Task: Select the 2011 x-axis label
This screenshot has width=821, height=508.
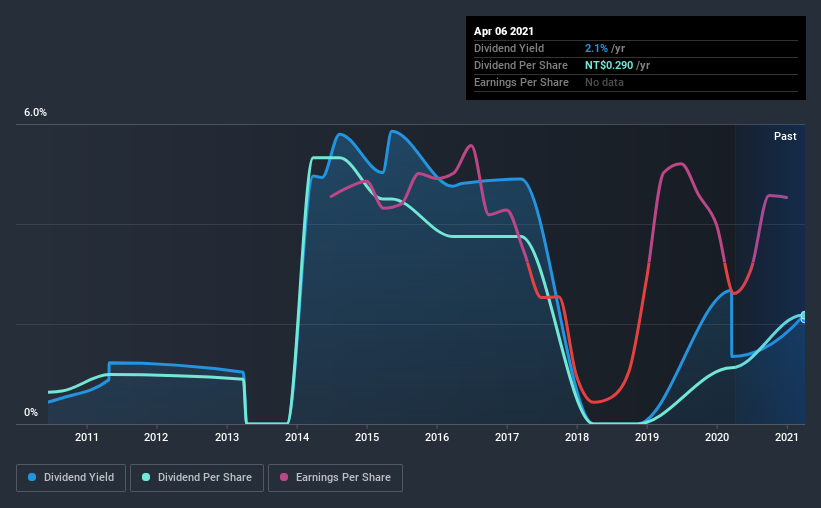Action: [86, 437]
